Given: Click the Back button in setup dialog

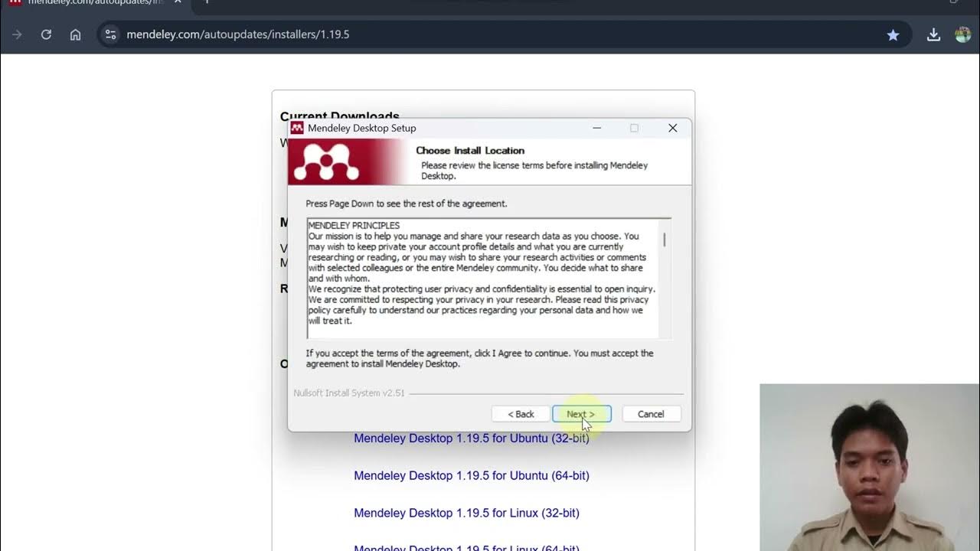Looking at the screenshot, I should click(521, 414).
